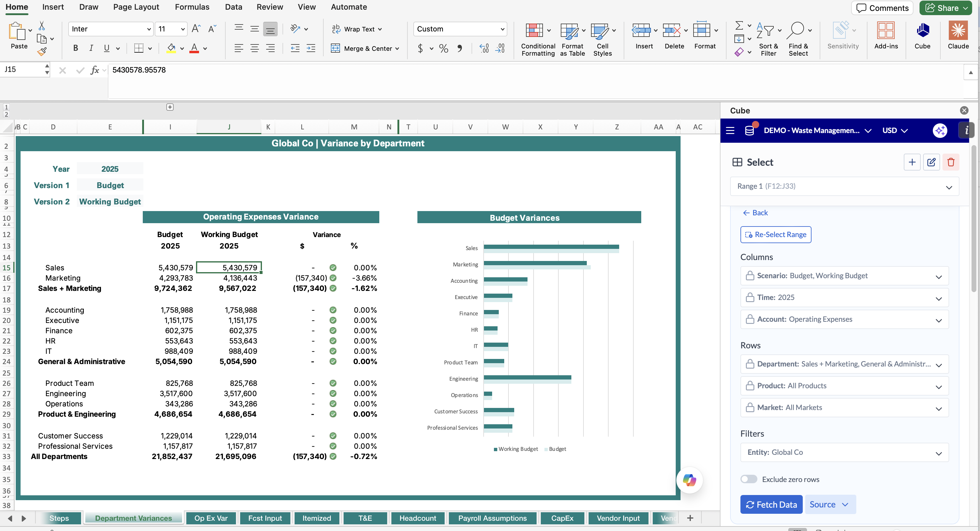Apply the red font color
The height and width of the screenshot is (531, 980).
click(x=194, y=48)
